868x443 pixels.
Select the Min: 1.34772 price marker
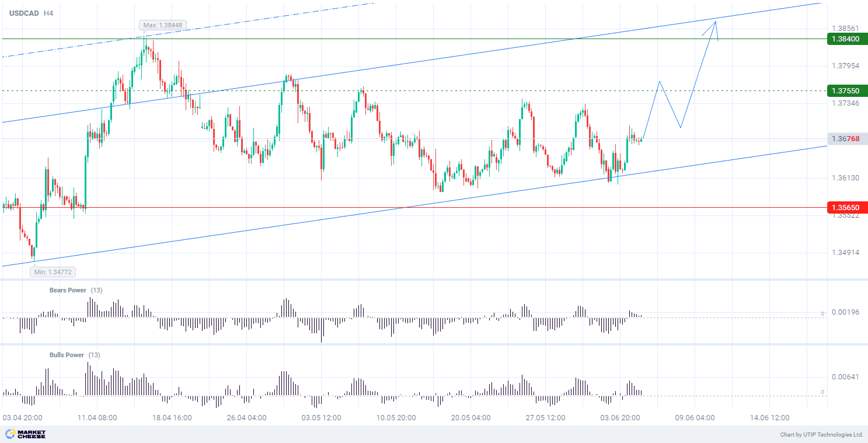53,271
